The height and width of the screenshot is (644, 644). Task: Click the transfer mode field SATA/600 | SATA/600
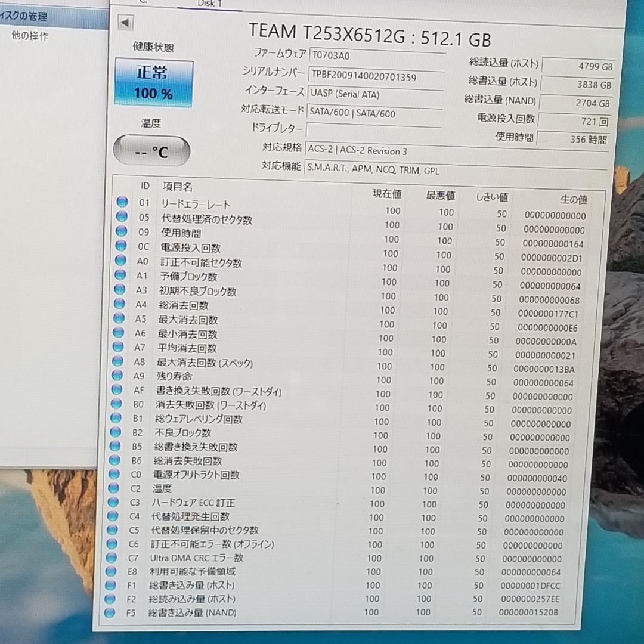point(374,113)
